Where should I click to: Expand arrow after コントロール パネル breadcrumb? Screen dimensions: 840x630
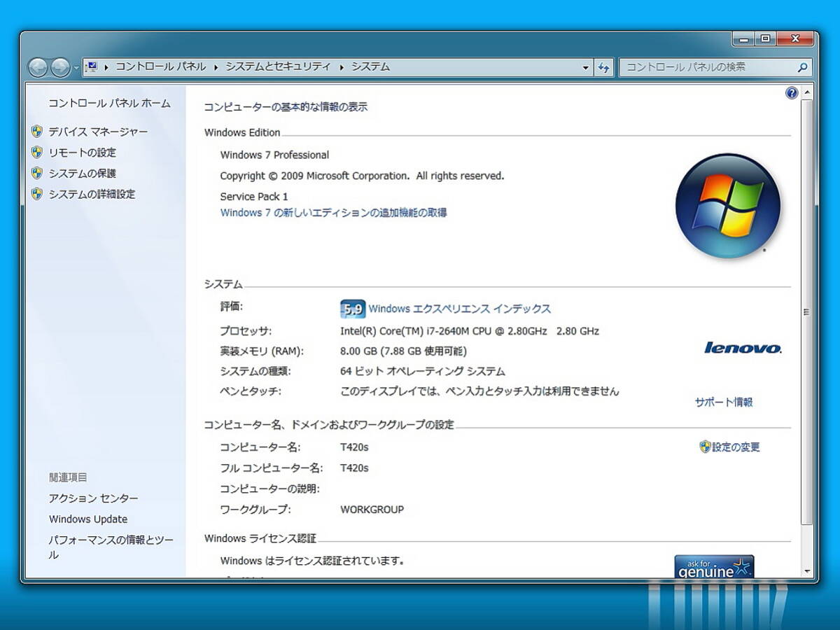pyautogui.click(x=216, y=67)
